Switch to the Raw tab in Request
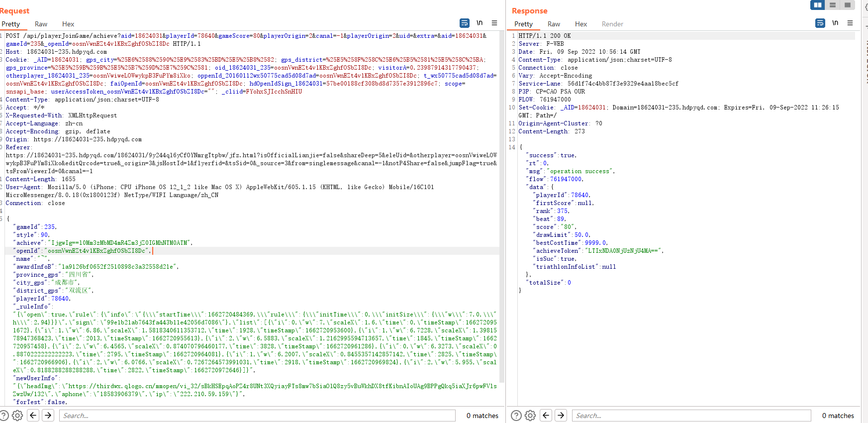 pos(41,24)
